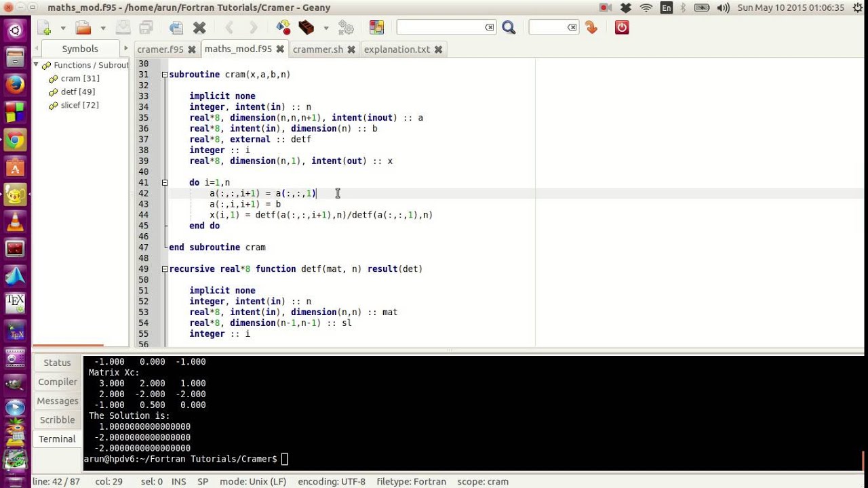The width and height of the screenshot is (868, 488).
Task: Run the program with the gears Execute icon
Action: pos(346,28)
